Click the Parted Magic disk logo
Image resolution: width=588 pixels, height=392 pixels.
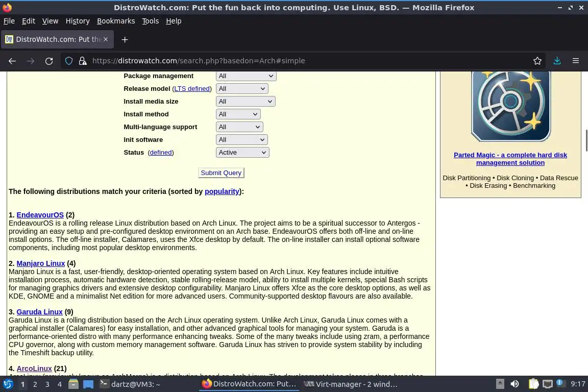(511, 106)
